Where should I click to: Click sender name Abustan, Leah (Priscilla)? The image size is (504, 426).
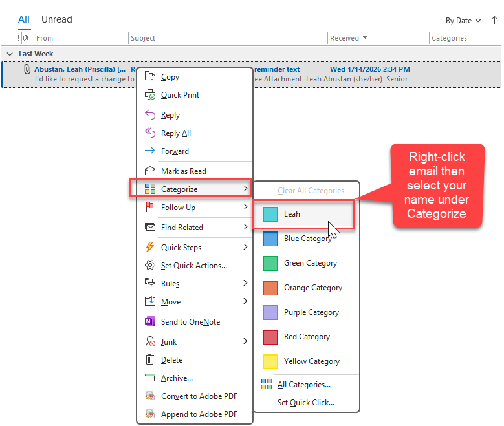click(x=80, y=69)
